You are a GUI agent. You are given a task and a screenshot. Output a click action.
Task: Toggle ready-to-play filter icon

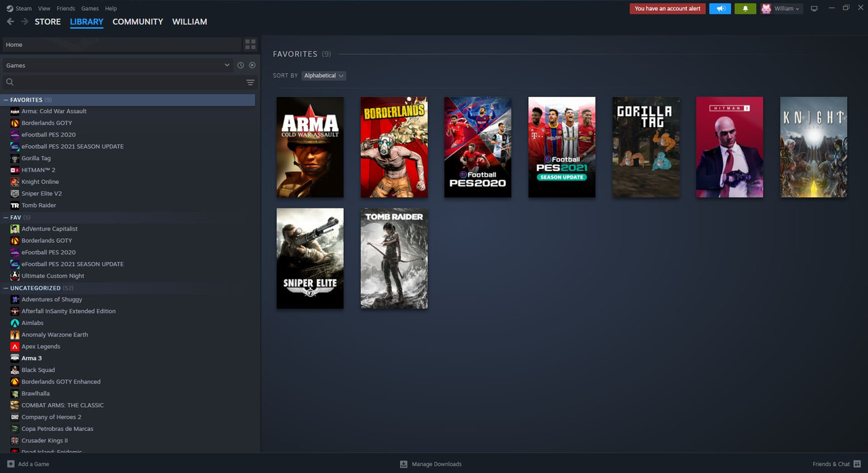[x=252, y=65]
